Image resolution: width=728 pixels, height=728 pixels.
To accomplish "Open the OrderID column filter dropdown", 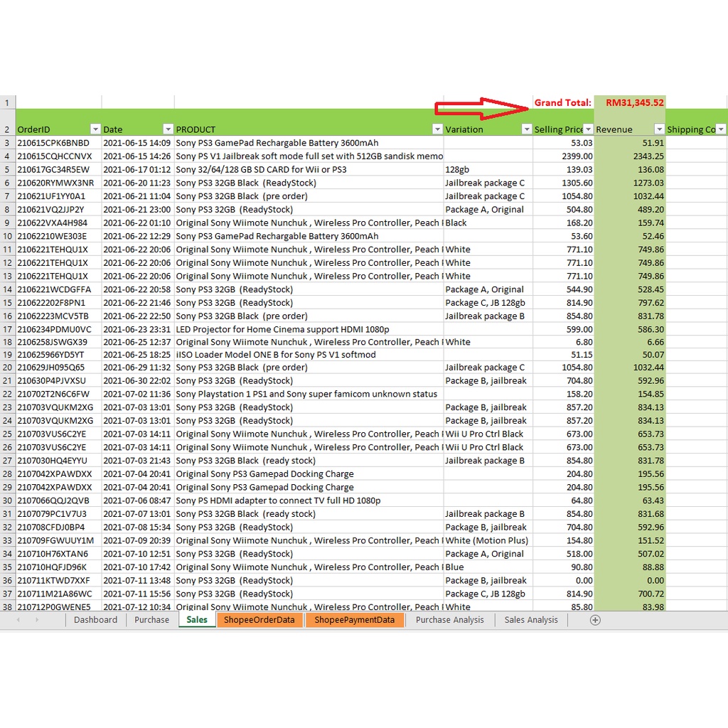I will [x=95, y=129].
